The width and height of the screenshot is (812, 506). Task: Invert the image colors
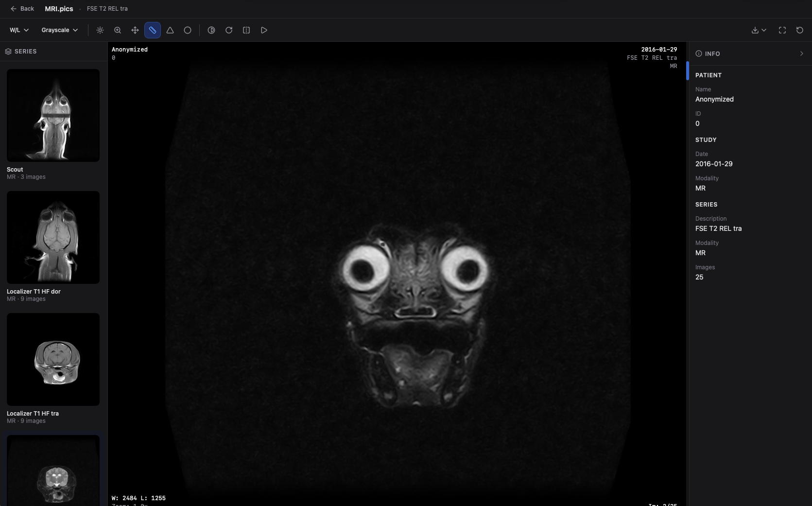[x=211, y=30]
